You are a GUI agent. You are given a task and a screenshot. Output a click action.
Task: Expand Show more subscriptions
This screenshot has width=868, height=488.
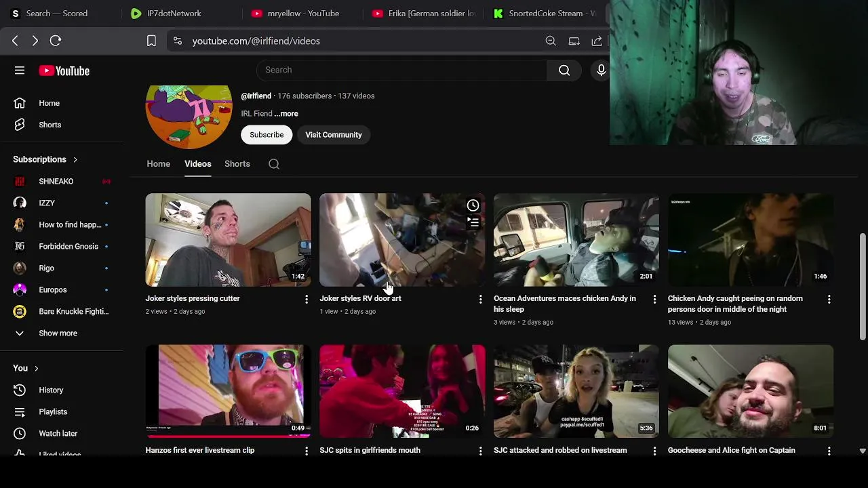58,333
